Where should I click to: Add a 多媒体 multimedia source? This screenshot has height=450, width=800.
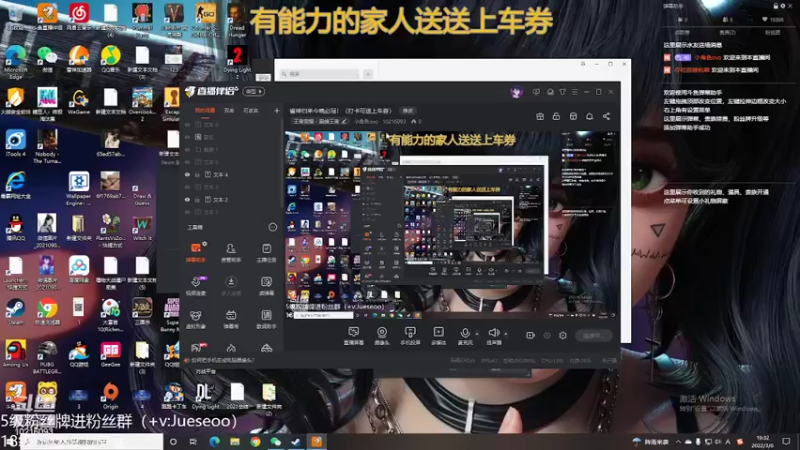[x=438, y=336]
